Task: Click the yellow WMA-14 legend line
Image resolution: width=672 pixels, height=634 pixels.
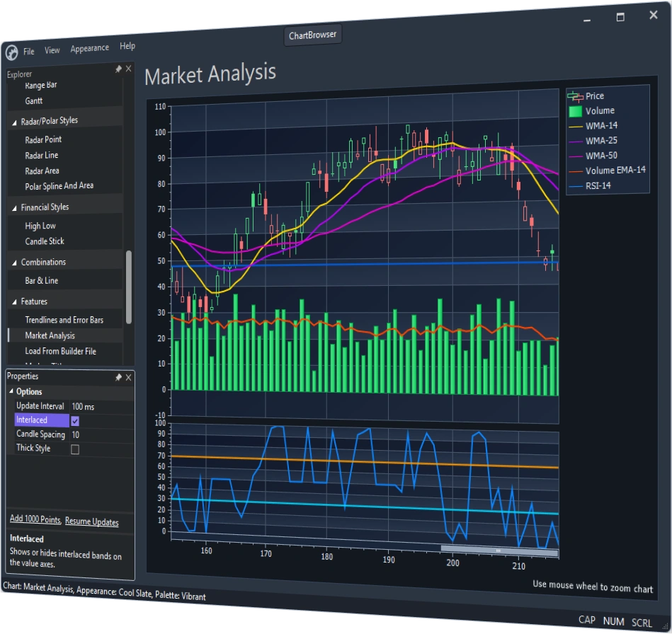Action: [x=575, y=127]
